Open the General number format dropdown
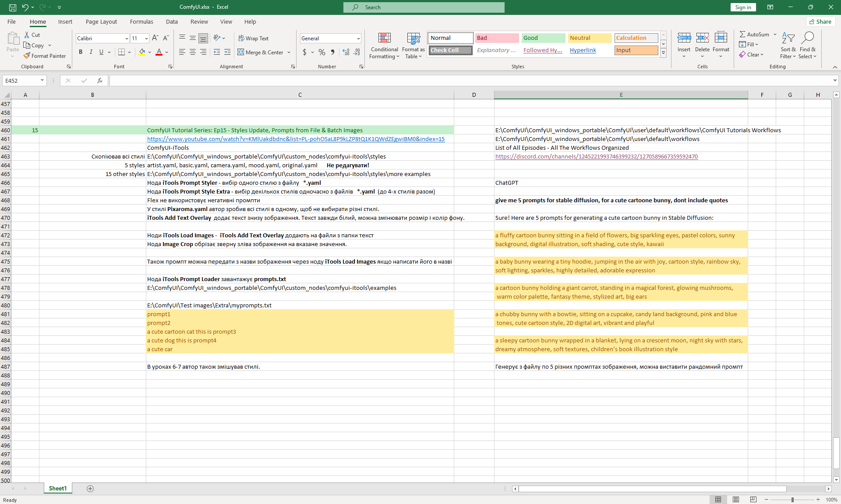This screenshot has height=504, width=841. pyautogui.click(x=358, y=39)
